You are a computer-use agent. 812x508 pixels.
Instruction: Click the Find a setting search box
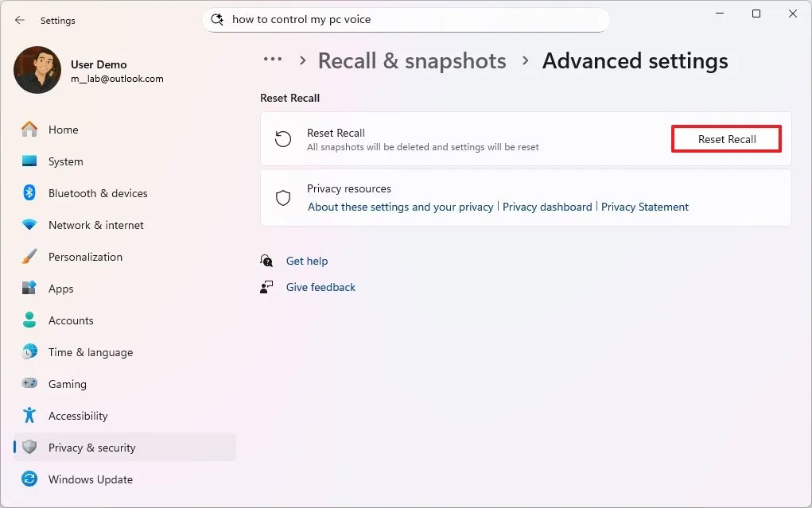click(x=406, y=19)
